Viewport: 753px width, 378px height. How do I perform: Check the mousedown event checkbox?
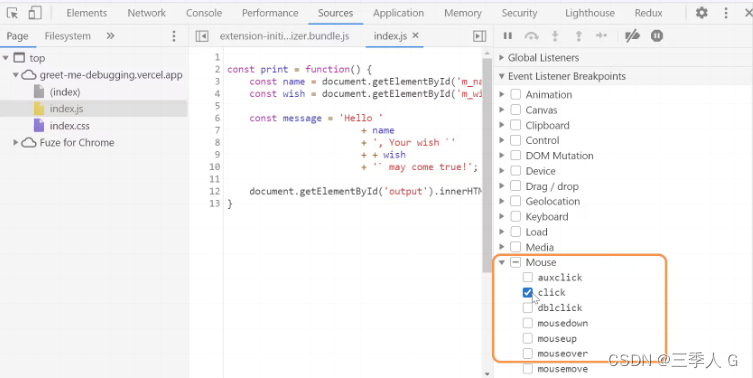(528, 323)
